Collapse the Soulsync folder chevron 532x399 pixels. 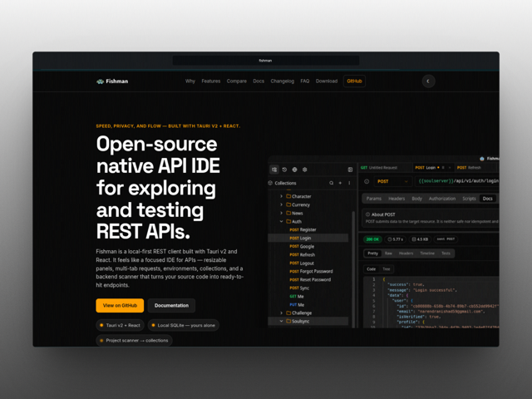(281, 321)
